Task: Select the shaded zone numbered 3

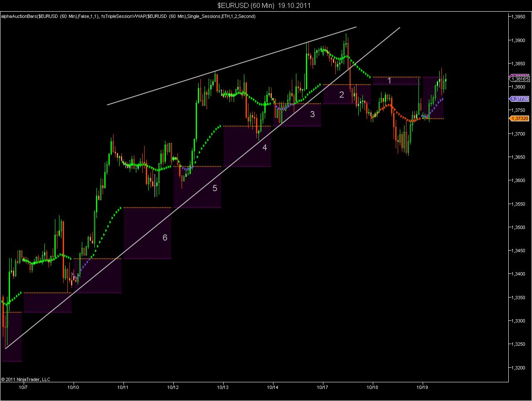Action: [x=297, y=115]
